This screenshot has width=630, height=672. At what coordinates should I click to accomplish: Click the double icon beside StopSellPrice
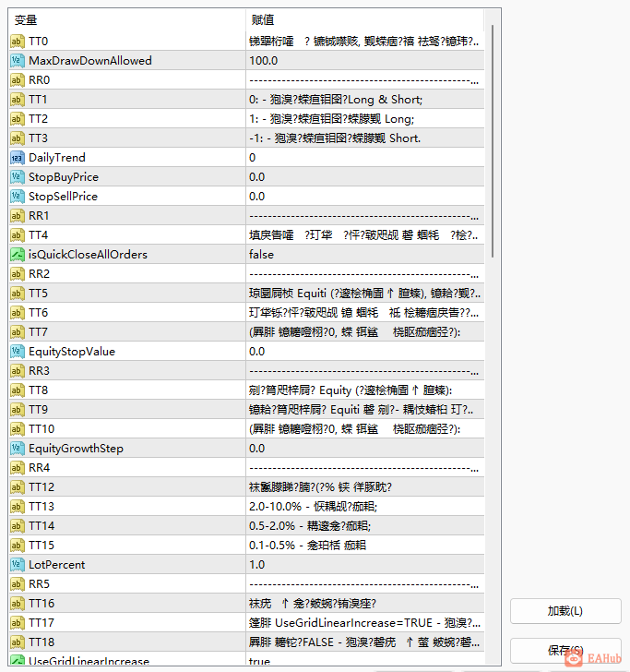tap(18, 197)
